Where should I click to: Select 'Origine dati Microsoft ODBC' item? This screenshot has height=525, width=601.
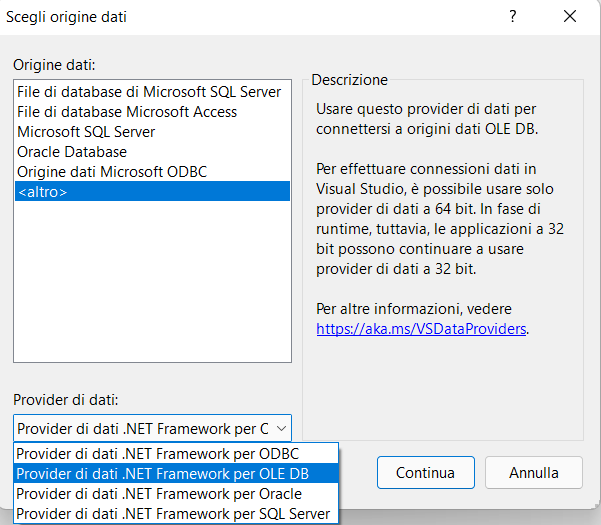point(152,172)
